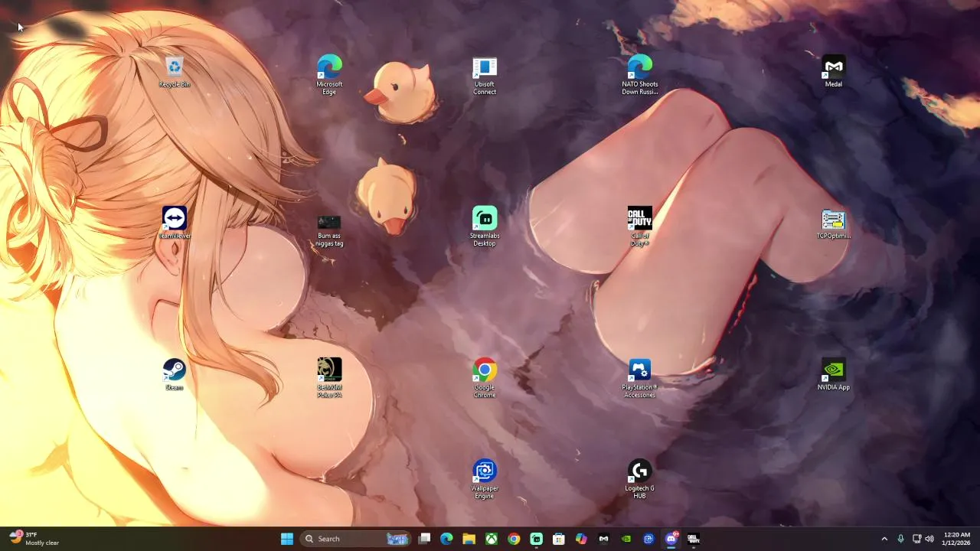
Task: Select the NATO Shoots Down Russi... shortcut
Action: 639,75
